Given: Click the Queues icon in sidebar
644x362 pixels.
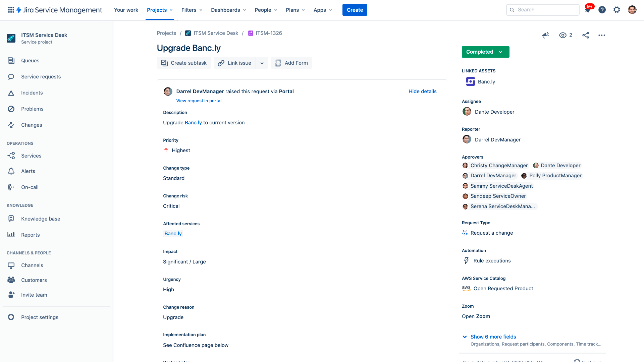Looking at the screenshot, I should coord(11,61).
